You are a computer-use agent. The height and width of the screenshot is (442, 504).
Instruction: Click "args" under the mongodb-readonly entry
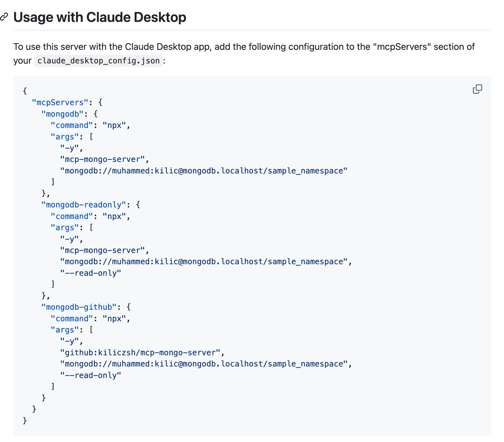[65, 228]
